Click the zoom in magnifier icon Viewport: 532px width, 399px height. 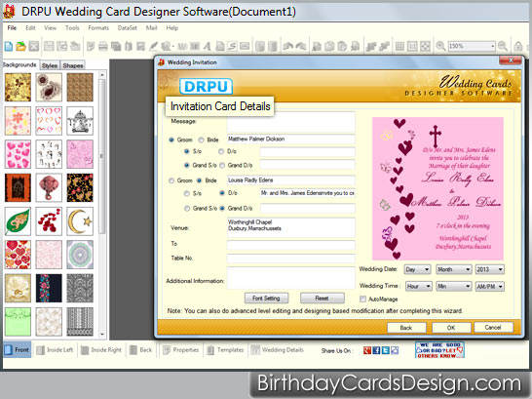pyautogui.click(x=440, y=46)
